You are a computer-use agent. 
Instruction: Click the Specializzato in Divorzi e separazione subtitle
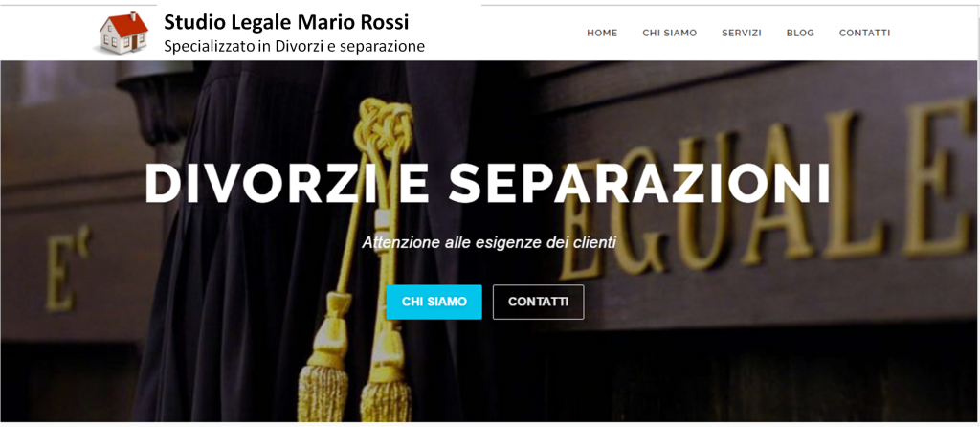(x=295, y=46)
